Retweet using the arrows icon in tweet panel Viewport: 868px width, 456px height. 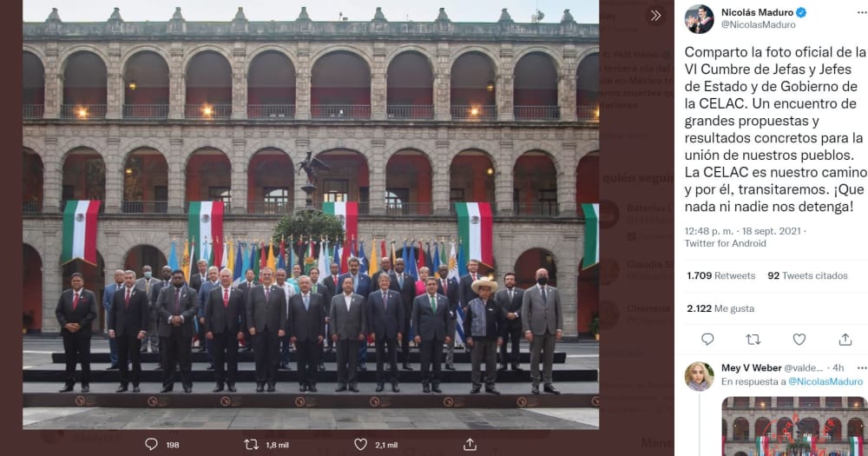pos(753,340)
